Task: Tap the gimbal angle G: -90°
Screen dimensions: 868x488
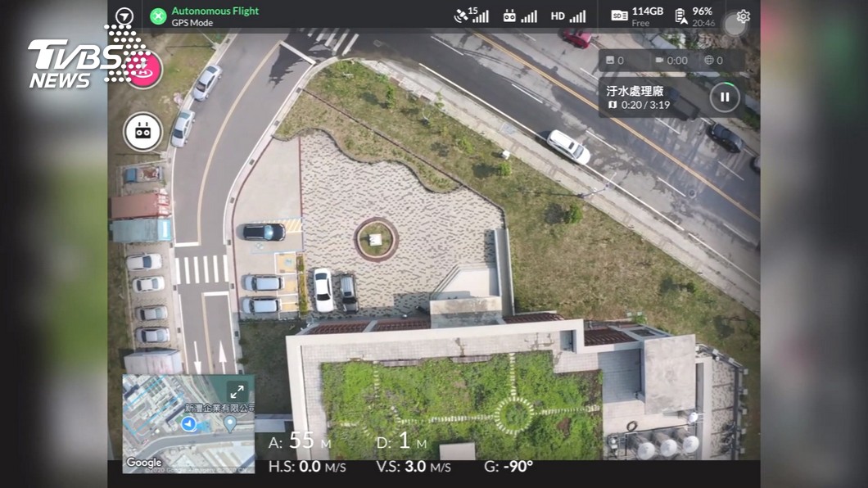Action: coord(509,467)
